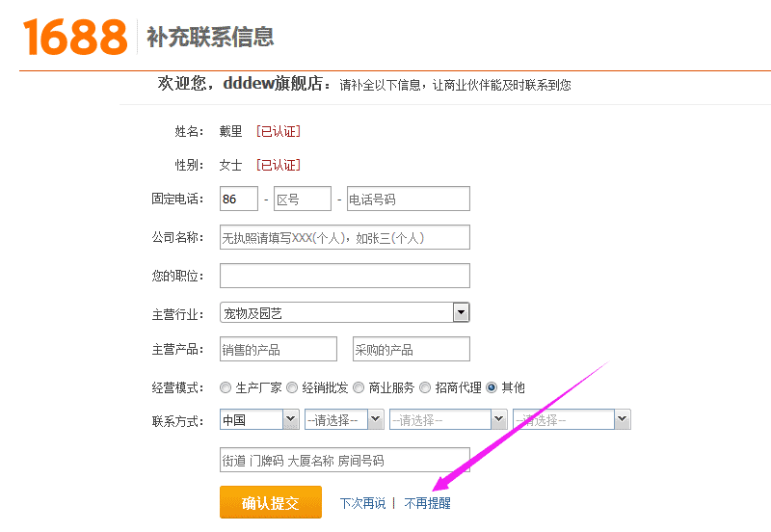Viewport: 771px width, 532px height.
Task: Expand the first 请选择 province dropdown
Action: pos(344,420)
